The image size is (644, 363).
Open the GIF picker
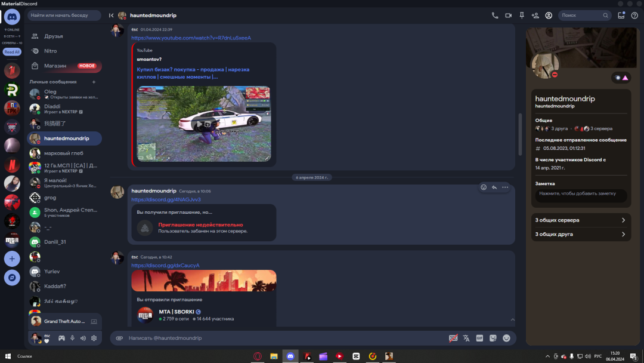pos(479,338)
